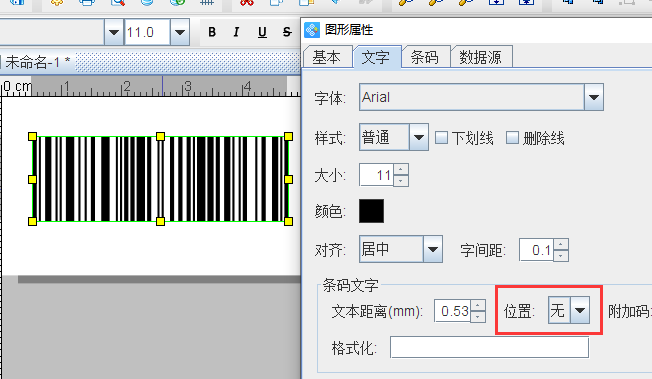652x379 pixels.
Task: Decrease 字间距 with the down arrow
Action: (x=561, y=256)
